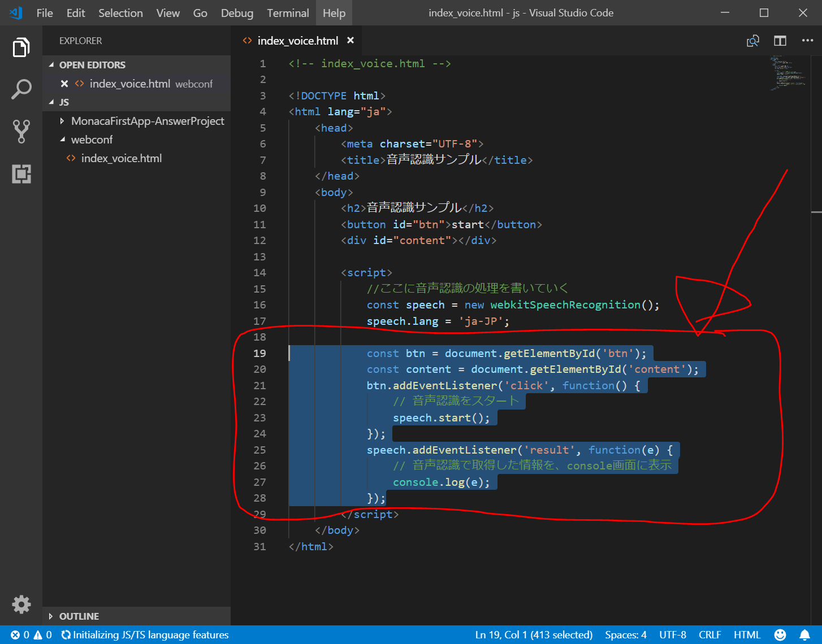Open the Terminal menu

coord(288,13)
